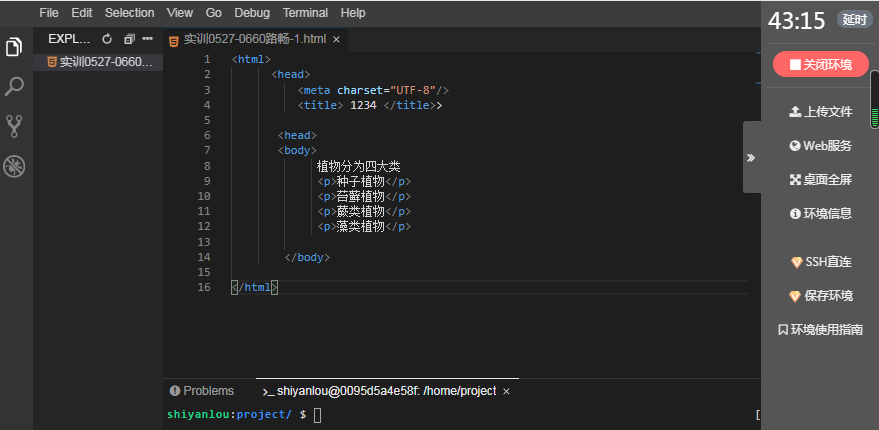The width and height of the screenshot is (879, 430).
Task: Collapse the right side panel with the double chevron
Action: point(751,158)
